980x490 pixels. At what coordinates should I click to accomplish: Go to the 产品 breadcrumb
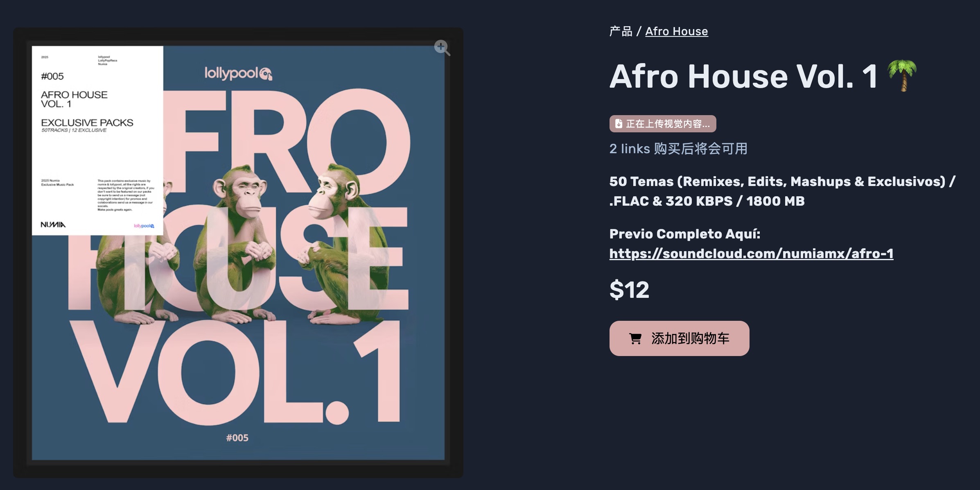(x=621, y=31)
